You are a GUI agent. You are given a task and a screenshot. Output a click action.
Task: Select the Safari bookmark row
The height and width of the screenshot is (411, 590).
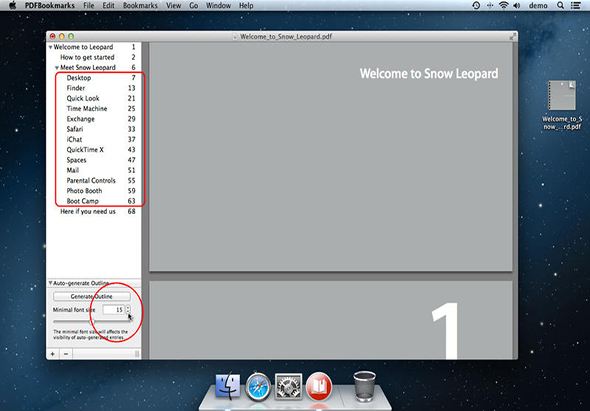(x=94, y=129)
